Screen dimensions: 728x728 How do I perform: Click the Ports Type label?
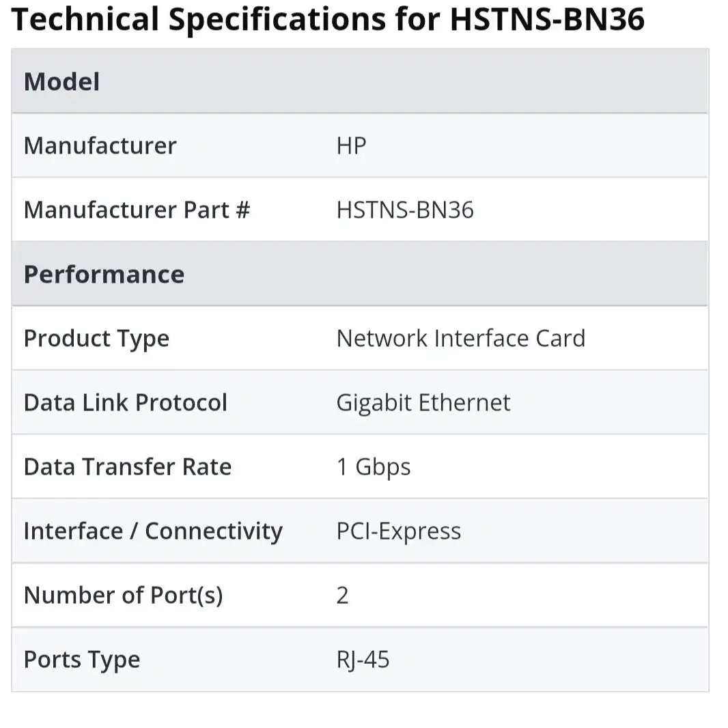(x=82, y=660)
